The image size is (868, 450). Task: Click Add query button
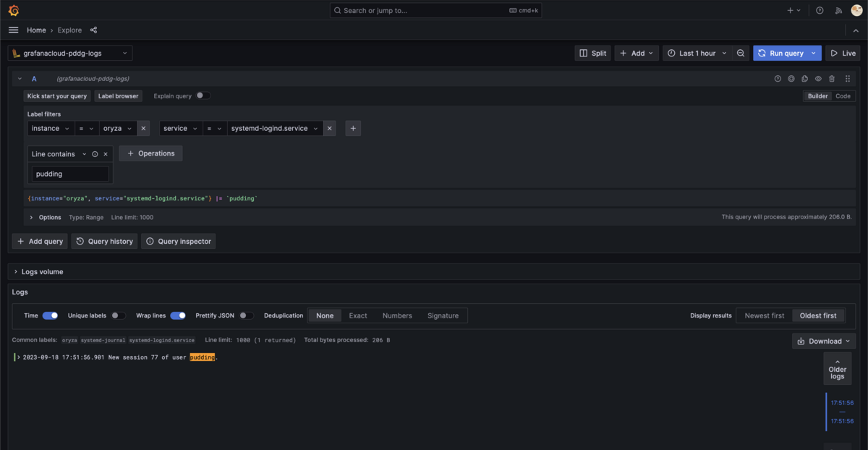pos(40,242)
